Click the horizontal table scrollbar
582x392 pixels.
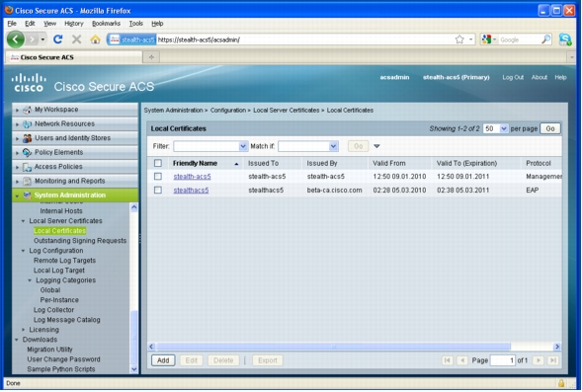coord(333,347)
